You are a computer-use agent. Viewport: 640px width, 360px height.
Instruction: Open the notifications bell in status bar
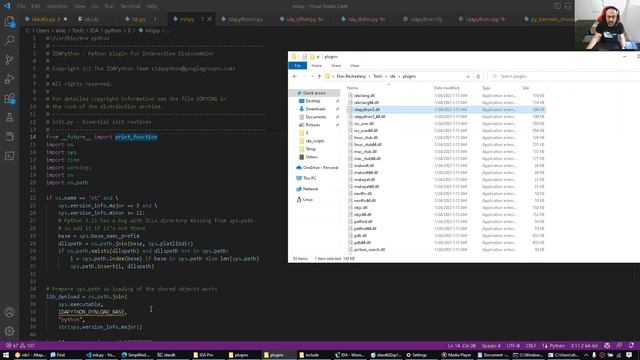coord(631,345)
